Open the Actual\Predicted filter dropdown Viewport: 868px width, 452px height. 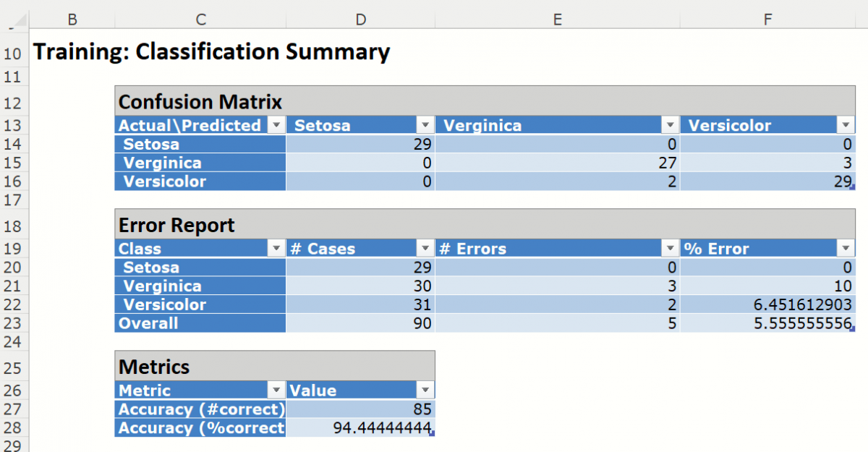[276, 125]
